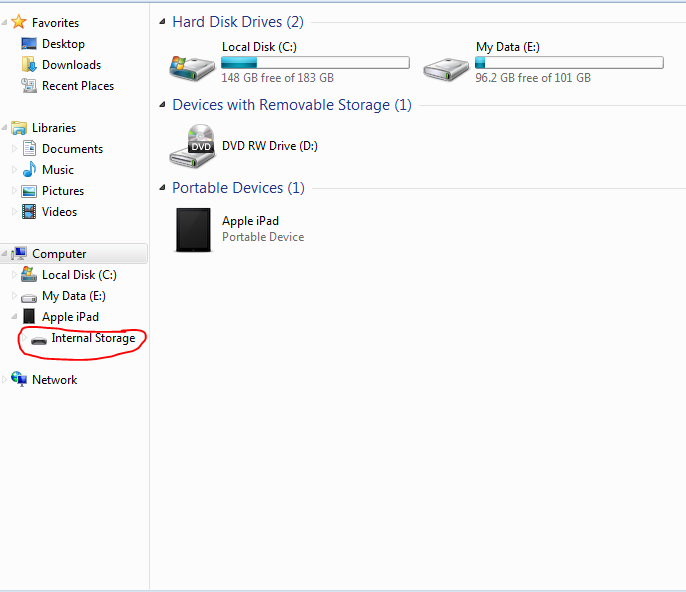This screenshot has height=592, width=686.
Task: Click the My Data (E:) sidebar icon
Action: point(29,298)
